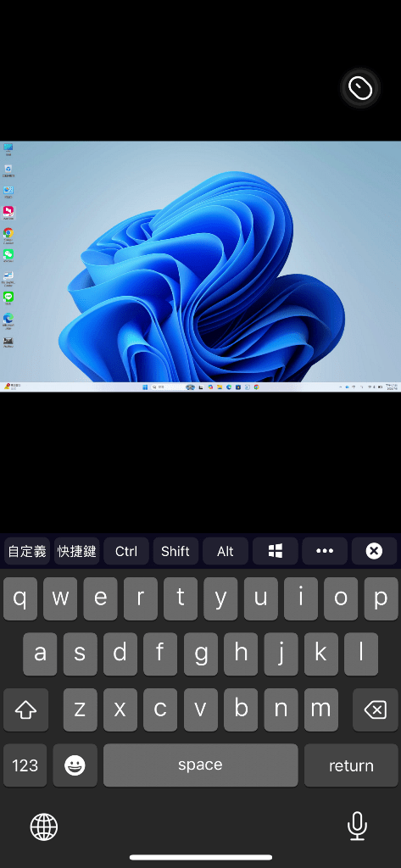This screenshot has width=401, height=868.
Task: Select the WeChat desktop icon
Action: [x=8, y=256]
